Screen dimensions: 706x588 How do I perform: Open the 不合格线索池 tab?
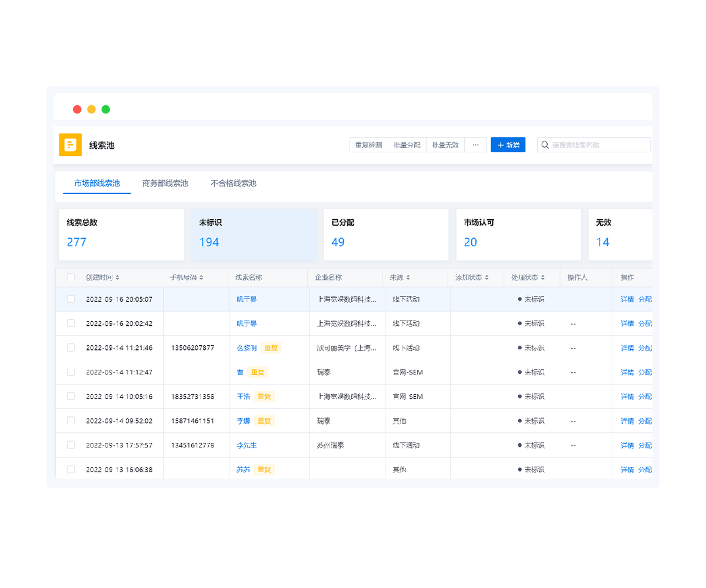pyautogui.click(x=234, y=183)
